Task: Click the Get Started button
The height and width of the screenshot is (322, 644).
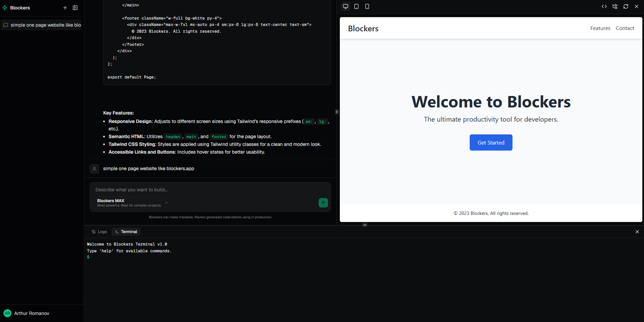Action: 491,142
